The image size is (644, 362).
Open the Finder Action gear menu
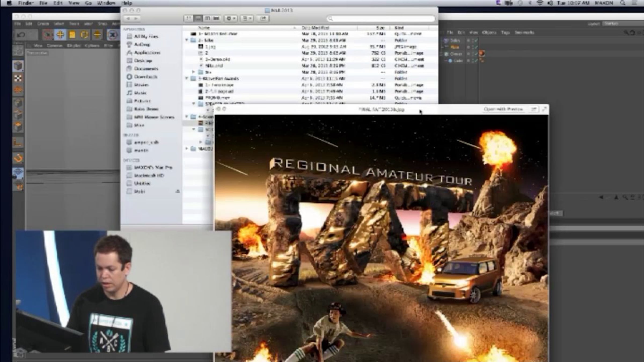(x=231, y=18)
